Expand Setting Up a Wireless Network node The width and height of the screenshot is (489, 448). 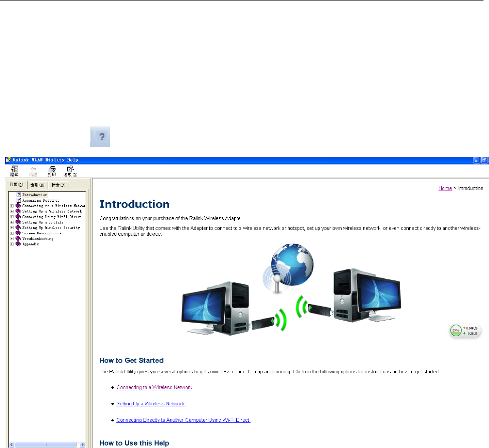pyautogui.click(x=12, y=211)
